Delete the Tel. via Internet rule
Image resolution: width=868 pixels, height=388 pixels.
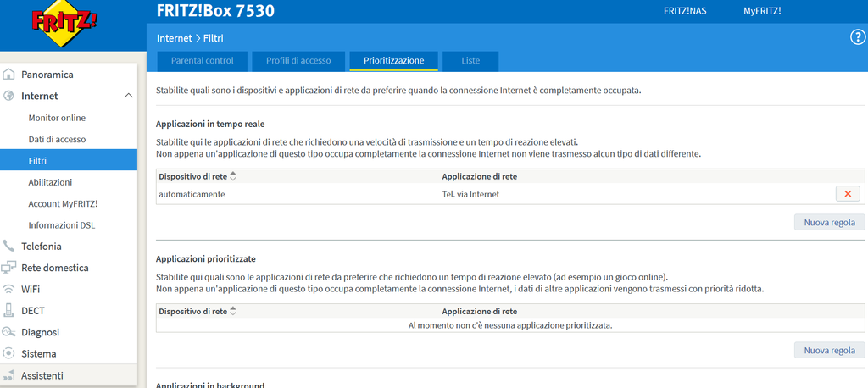(848, 194)
